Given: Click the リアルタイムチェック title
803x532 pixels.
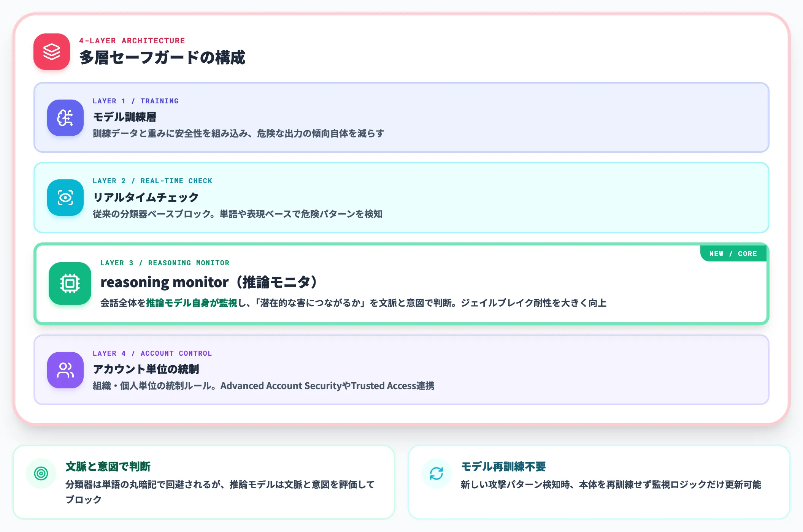Looking at the screenshot, I should (x=146, y=197).
